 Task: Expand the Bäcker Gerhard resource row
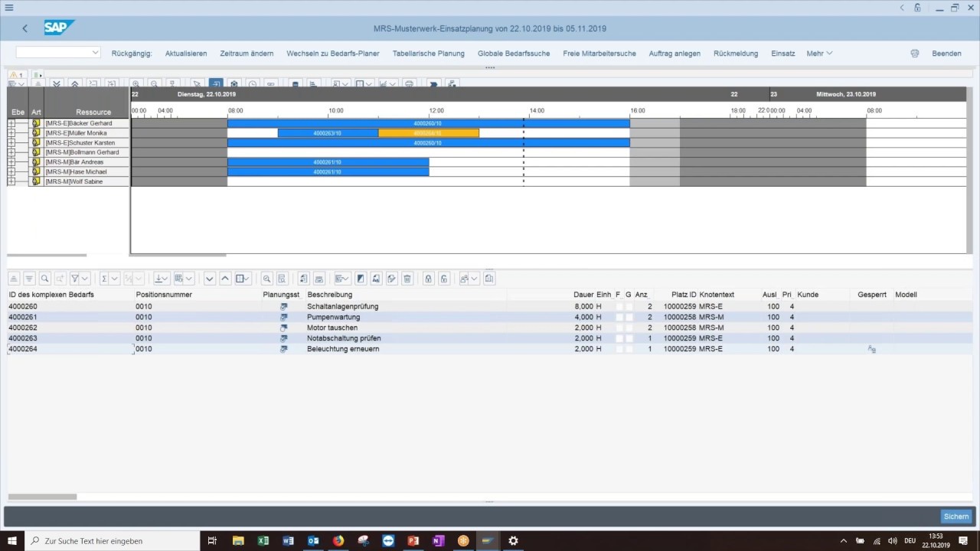tap(11, 123)
